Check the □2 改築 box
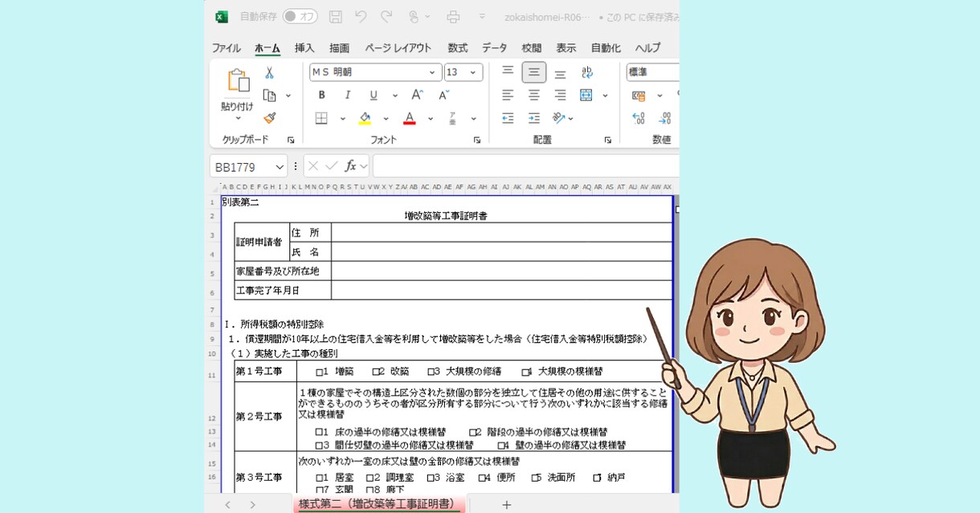Screen dimensions: 980x513 pos(376,372)
